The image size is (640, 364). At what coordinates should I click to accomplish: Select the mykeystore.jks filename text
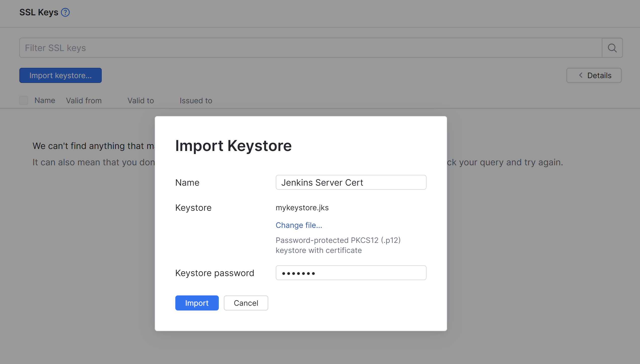click(x=302, y=207)
